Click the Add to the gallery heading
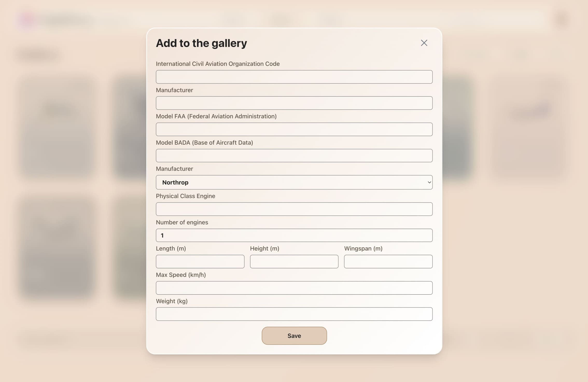Image resolution: width=588 pixels, height=382 pixels. click(x=201, y=43)
